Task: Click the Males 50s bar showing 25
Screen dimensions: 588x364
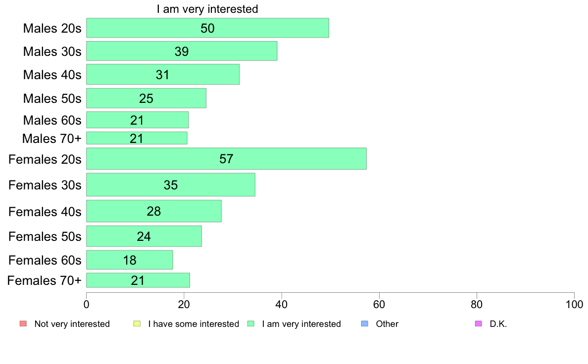Action: pyautogui.click(x=146, y=98)
